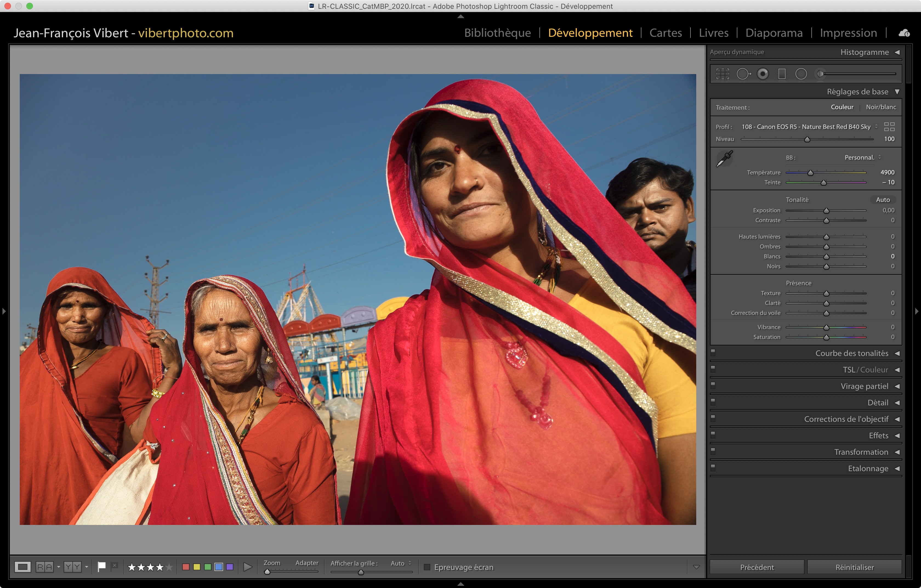Open the BB Personnal. dropdown
921x588 pixels.
tap(863, 158)
